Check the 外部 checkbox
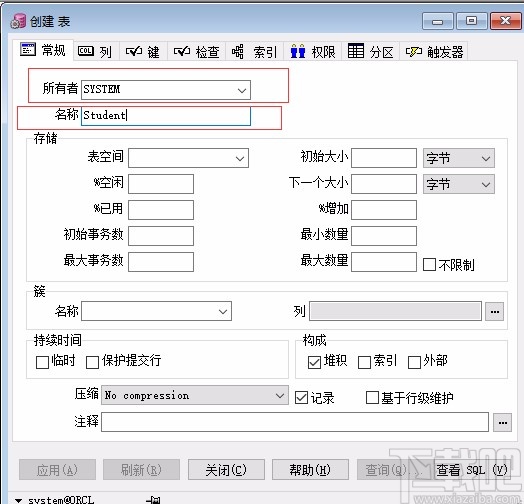 (x=414, y=362)
